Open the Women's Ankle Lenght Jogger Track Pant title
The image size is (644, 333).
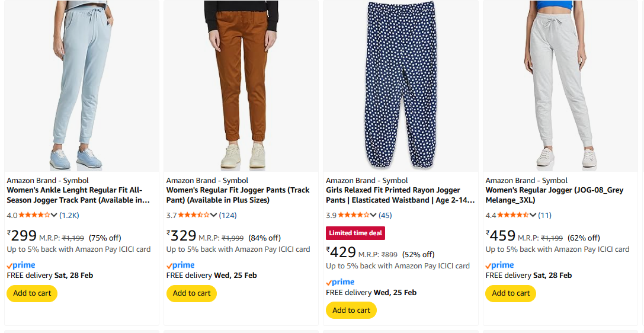point(78,195)
